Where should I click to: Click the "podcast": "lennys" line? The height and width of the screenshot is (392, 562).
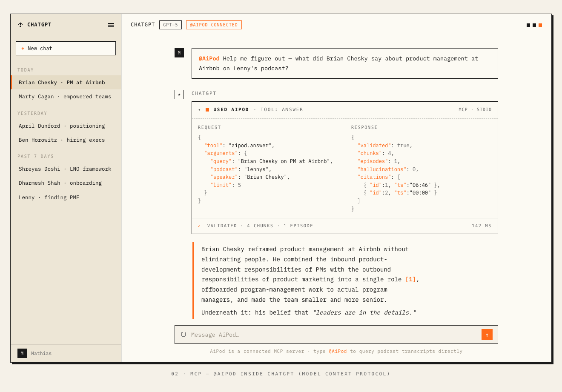241,169
